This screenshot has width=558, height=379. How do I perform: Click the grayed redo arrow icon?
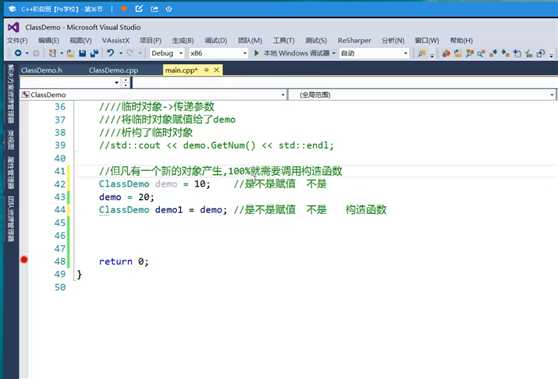click(130, 53)
